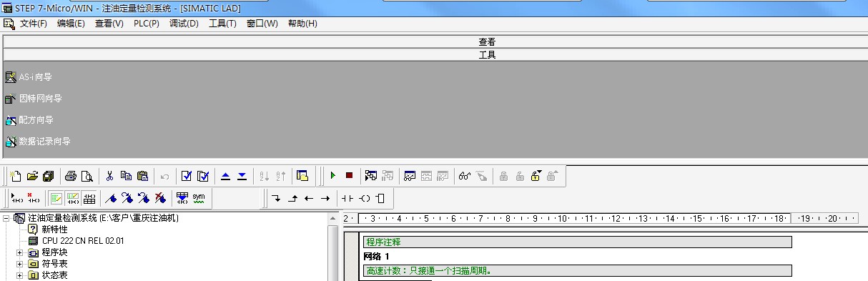Collapse the 注油定量检测系统 project root node
The width and height of the screenshot is (868, 281).
(x=6, y=218)
